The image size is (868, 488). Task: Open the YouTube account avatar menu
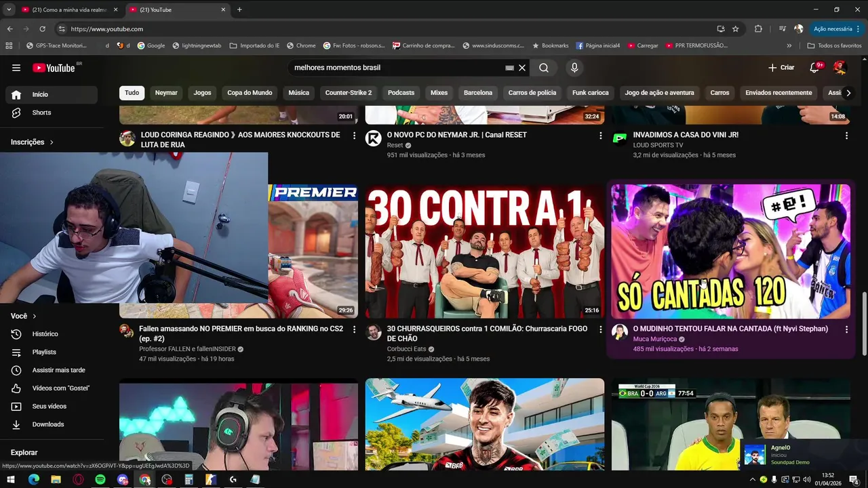tap(840, 68)
